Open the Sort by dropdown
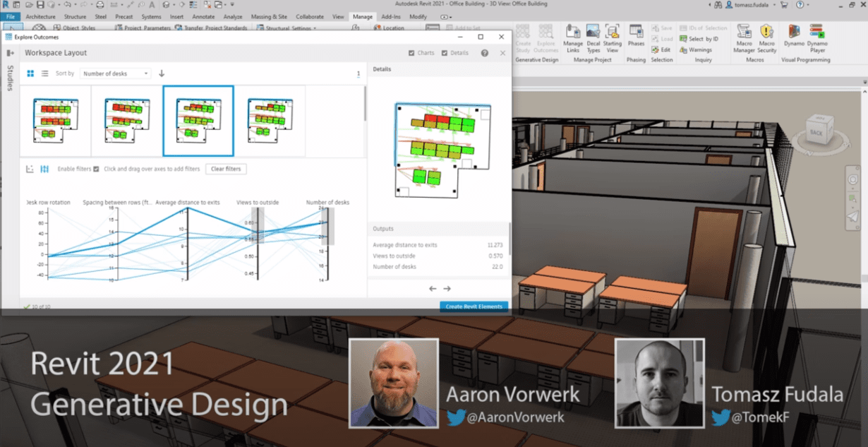This screenshot has width=868, height=447. (x=116, y=73)
